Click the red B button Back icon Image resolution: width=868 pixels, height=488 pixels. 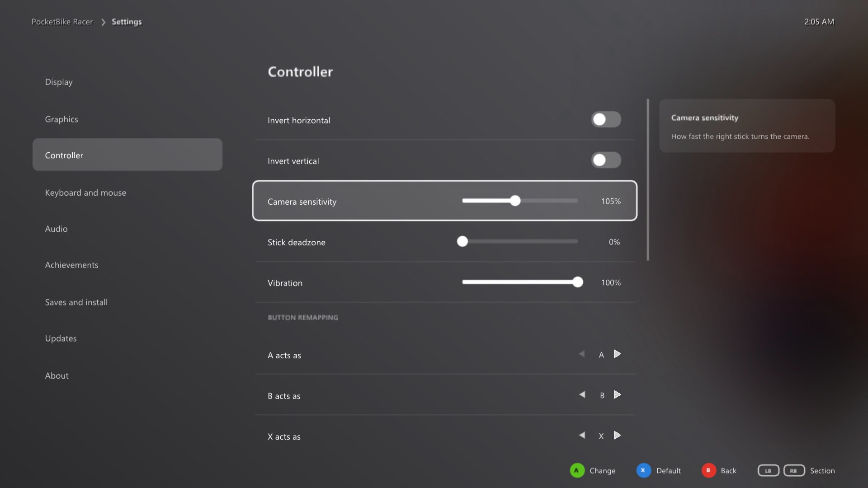tap(708, 470)
